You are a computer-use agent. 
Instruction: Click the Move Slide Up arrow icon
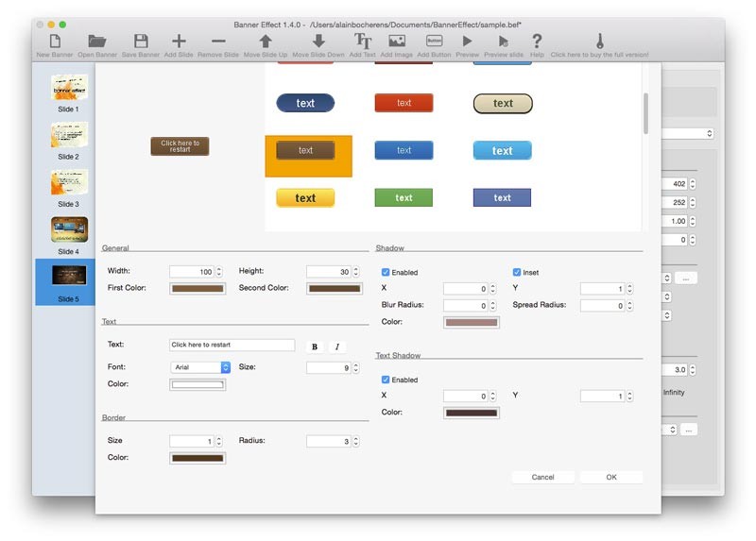coord(266,42)
